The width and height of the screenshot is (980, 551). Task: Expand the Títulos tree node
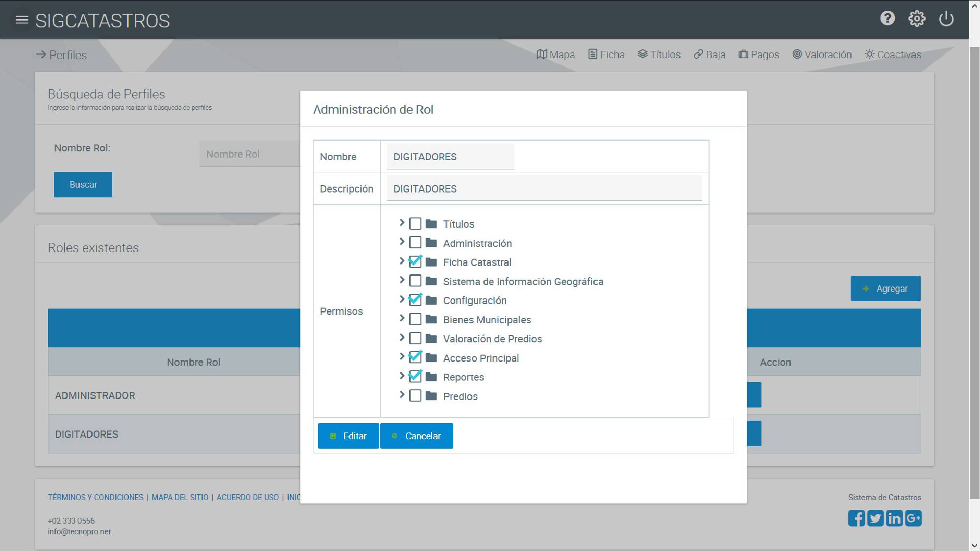[x=402, y=223]
